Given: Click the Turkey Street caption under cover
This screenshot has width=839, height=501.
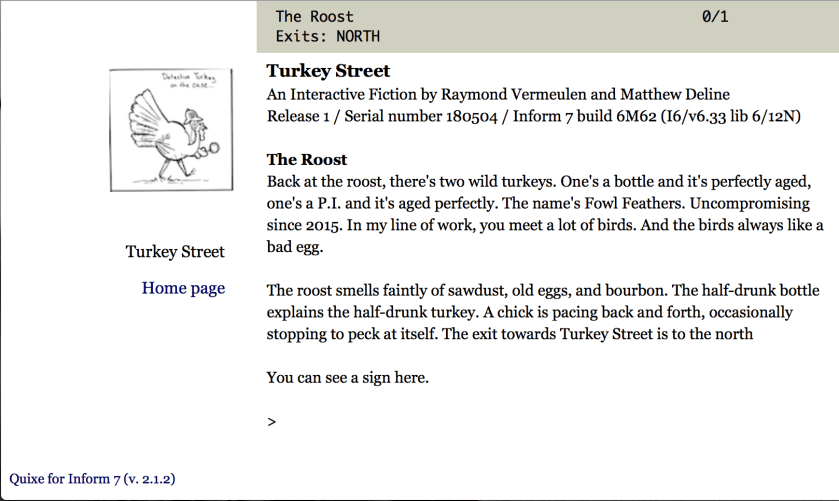Looking at the screenshot, I should pos(175,251).
